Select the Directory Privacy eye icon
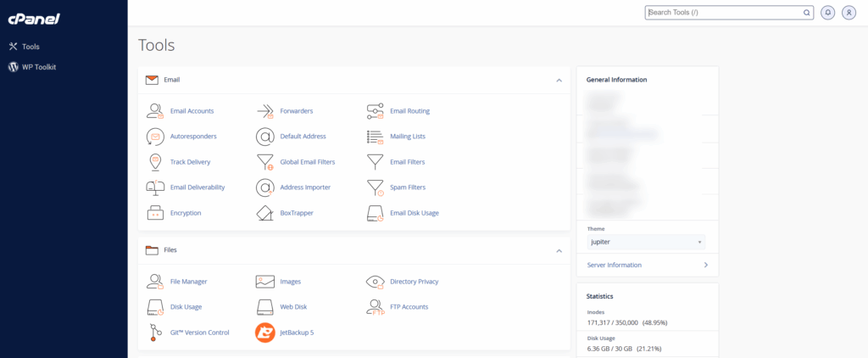This screenshot has width=868, height=358. 375,282
